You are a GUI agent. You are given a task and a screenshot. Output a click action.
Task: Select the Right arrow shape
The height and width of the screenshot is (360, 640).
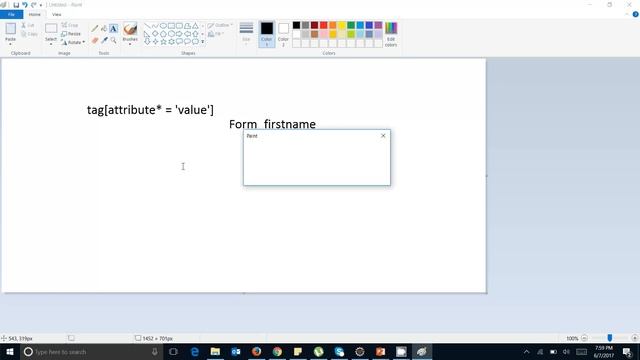(179, 34)
